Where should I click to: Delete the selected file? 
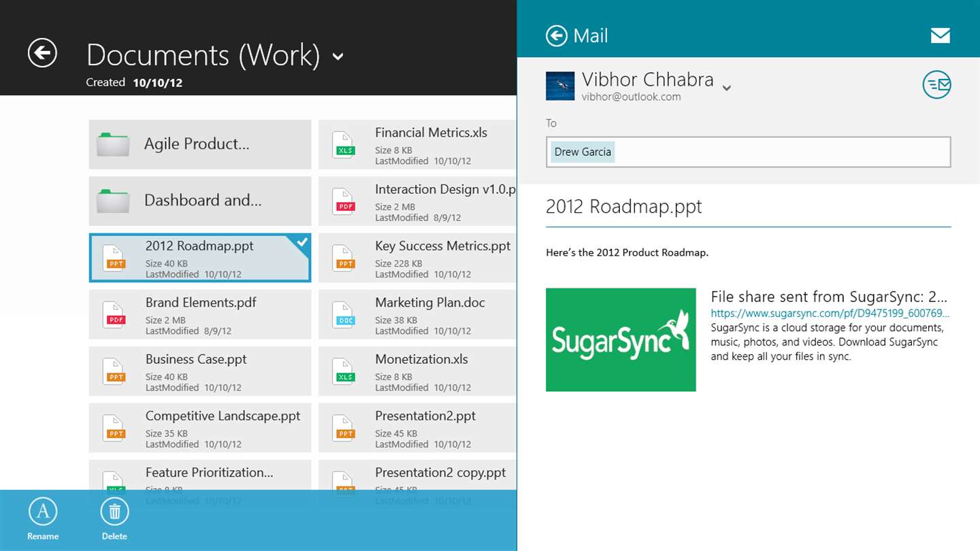tap(114, 519)
